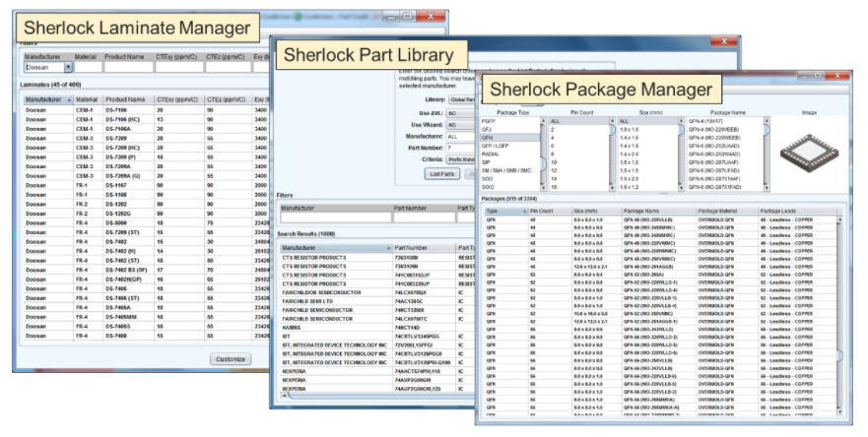Select package row QFN-52 (MO-265A)

pos(661,275)
